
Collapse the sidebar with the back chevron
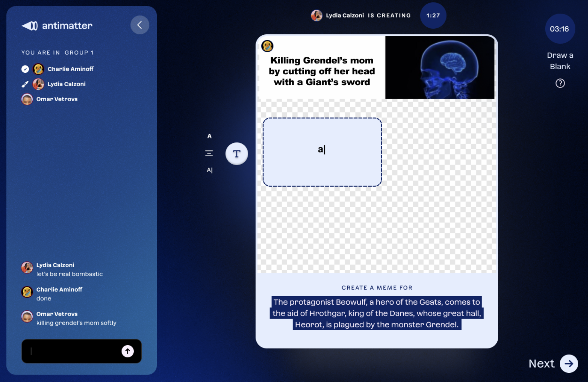pyautogui.click(x=140, y=25)
